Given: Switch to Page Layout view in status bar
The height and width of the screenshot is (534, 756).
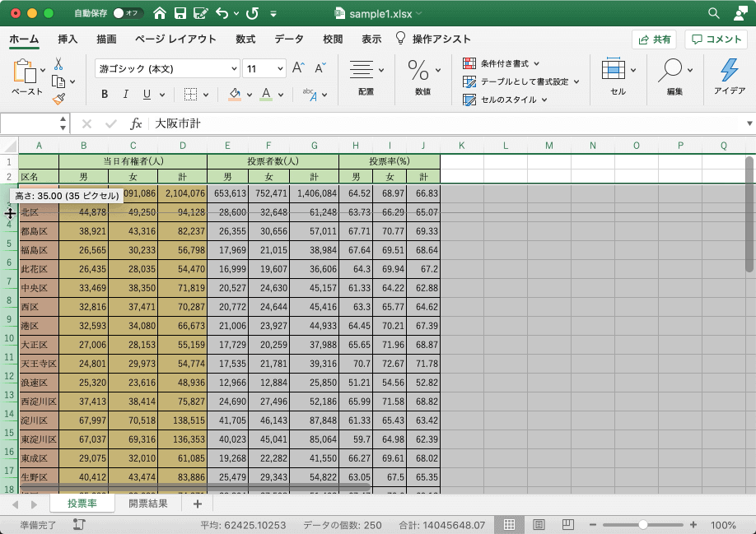Looking at the screenshot, I should 539,524.
